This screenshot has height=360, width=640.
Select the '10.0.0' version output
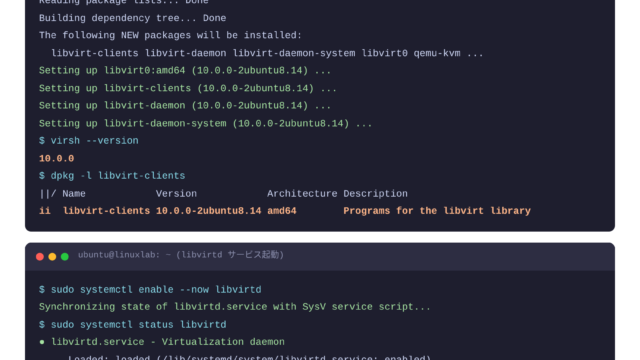coord(56,158)
